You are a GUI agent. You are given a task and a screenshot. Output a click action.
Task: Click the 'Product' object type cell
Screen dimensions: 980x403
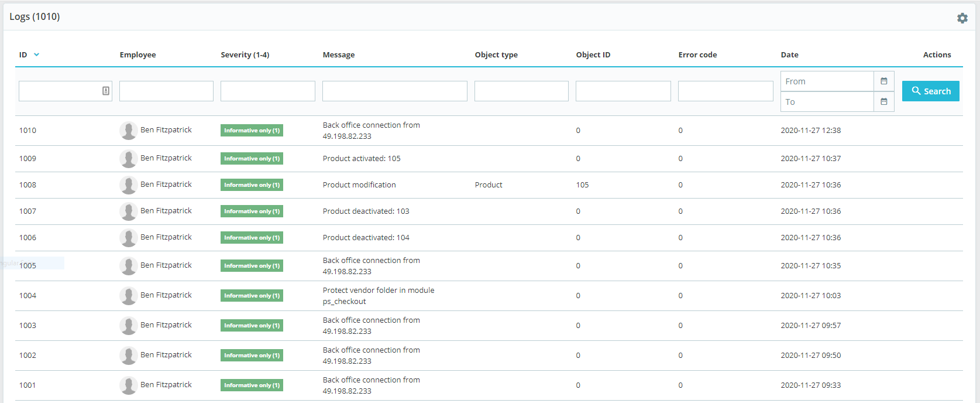pyautogui.click(x=489, y=185)
